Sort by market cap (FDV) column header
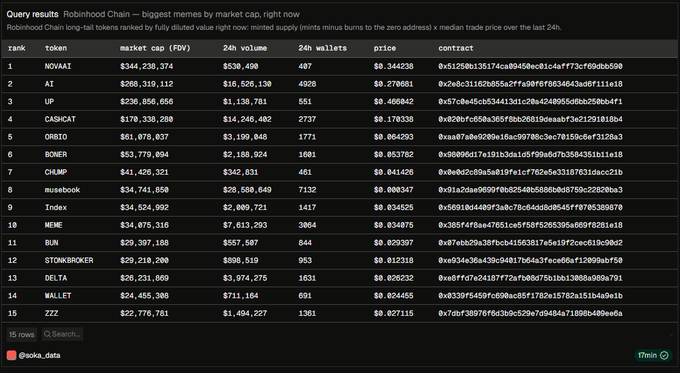The height and width of the screenshot is (373, 680). coord(155,48)
